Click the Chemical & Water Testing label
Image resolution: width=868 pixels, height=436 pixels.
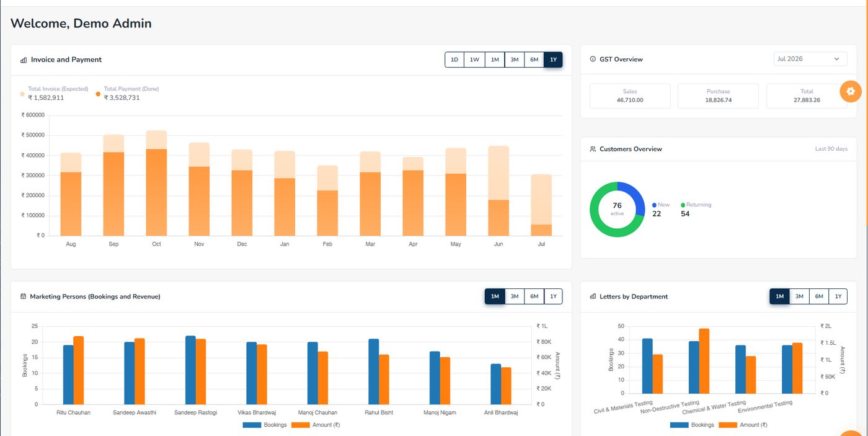tap(714, 407)
